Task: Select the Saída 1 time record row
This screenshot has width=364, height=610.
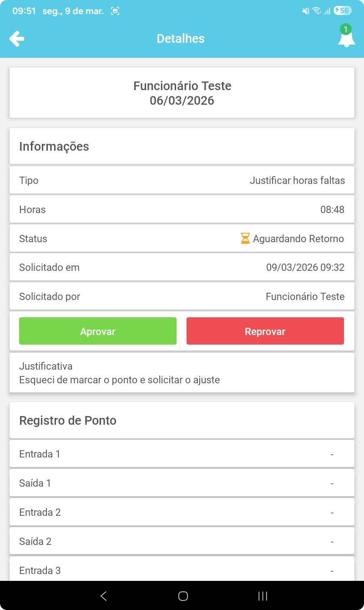Action: 182,483
